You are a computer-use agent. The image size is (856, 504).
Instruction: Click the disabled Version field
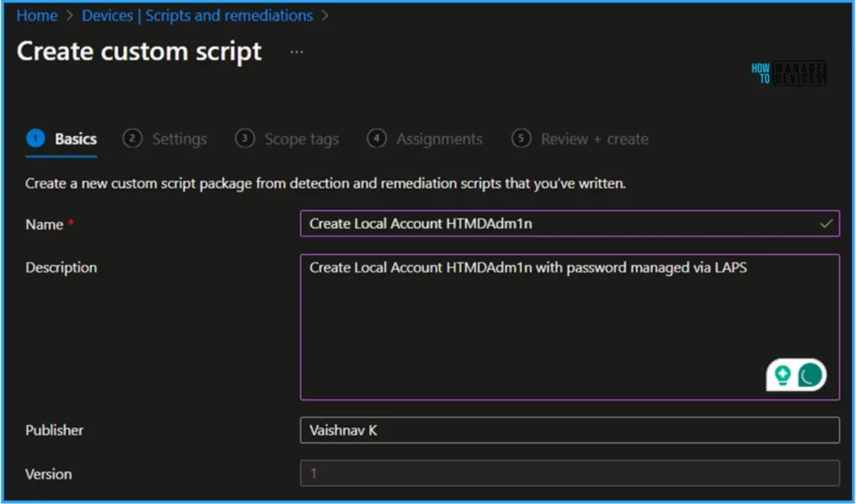569,473
